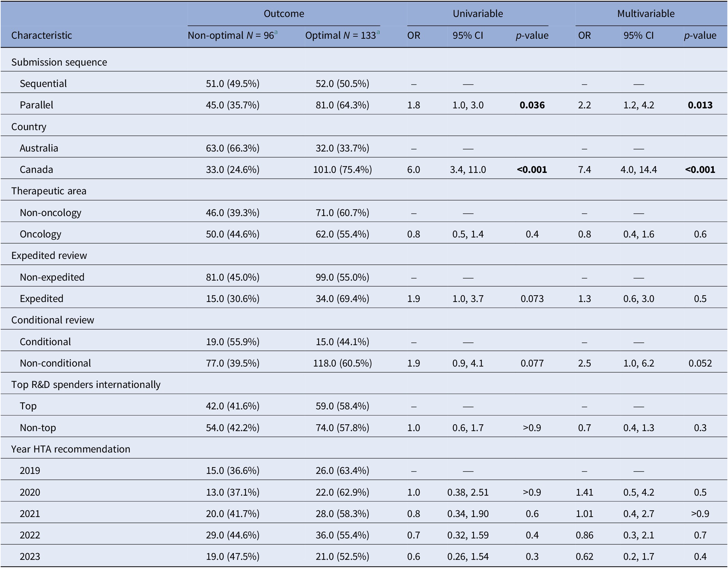Viewport: 728px width, 568px height.
Task: Click the footnote marker after Non-optimal N = 96
Action: tap(276, 32)
